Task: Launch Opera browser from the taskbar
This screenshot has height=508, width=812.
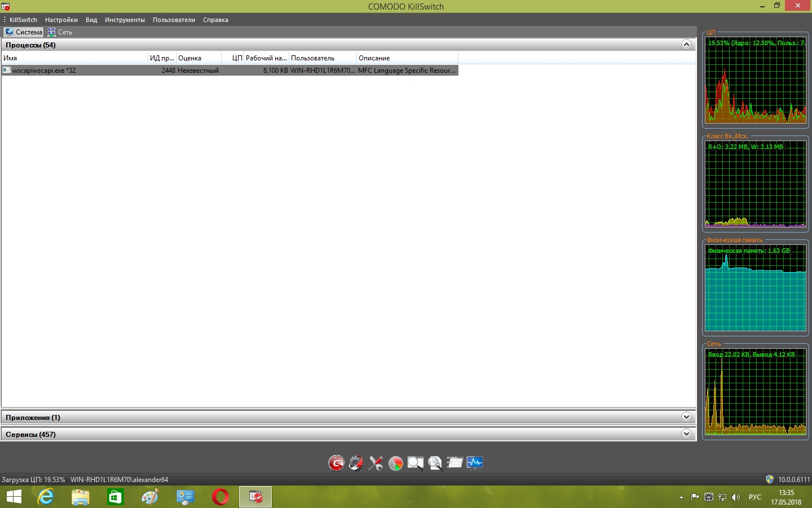Action: (220, 497)
